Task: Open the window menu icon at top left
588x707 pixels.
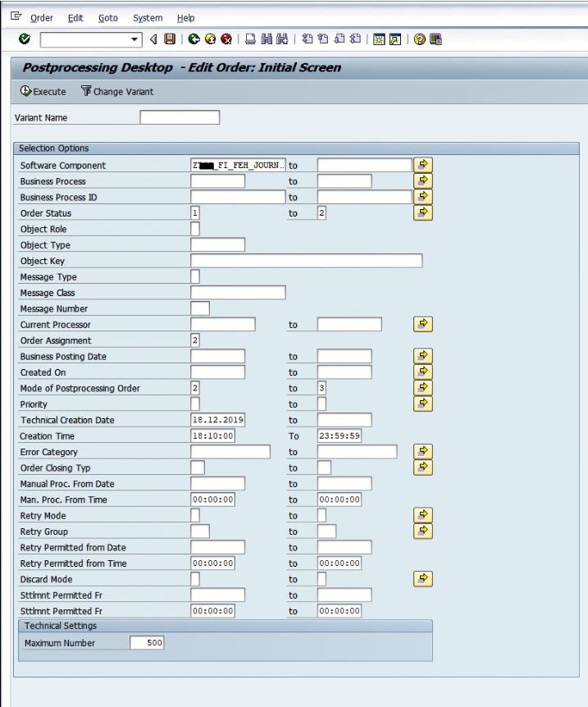Action: pyautogui.click(x=16, y=16)
